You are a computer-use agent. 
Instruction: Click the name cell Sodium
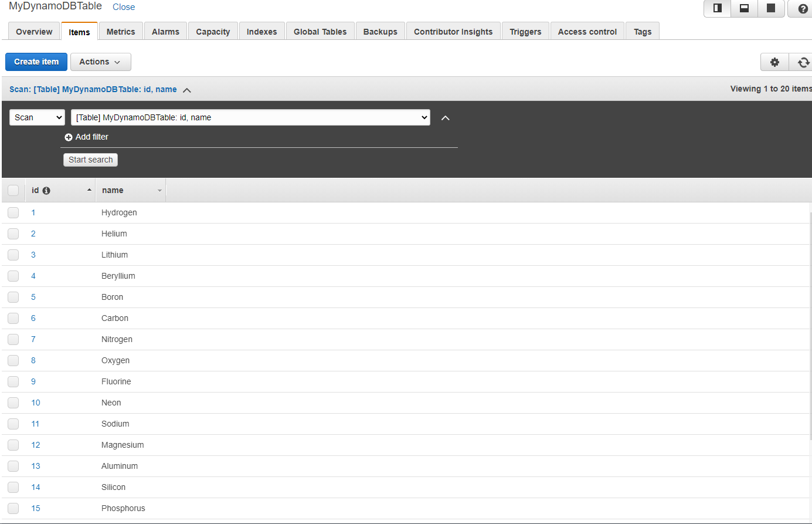(115, 424)
